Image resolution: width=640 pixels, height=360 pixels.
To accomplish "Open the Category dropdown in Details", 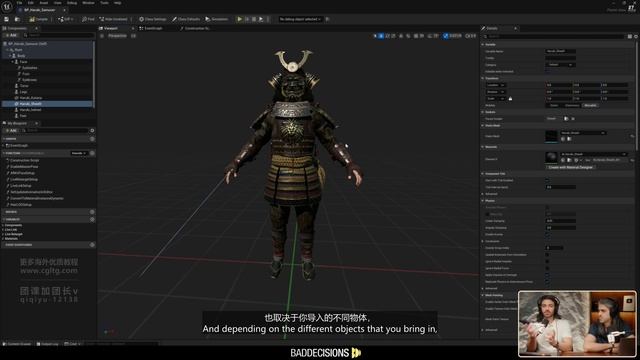I will pyautogui.click(x=560, y=64).
